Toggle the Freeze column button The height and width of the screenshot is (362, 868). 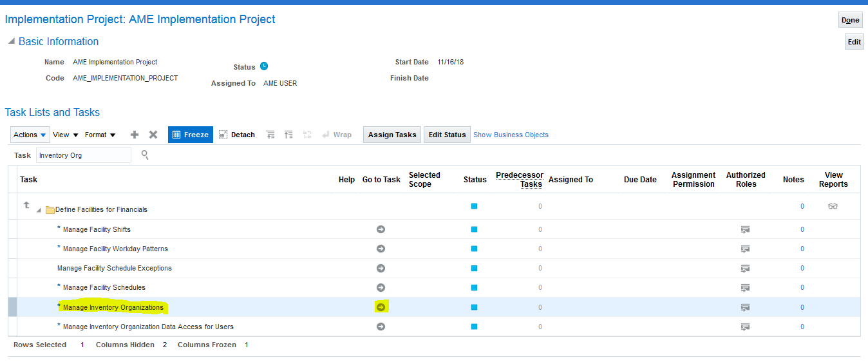point(191,135)
